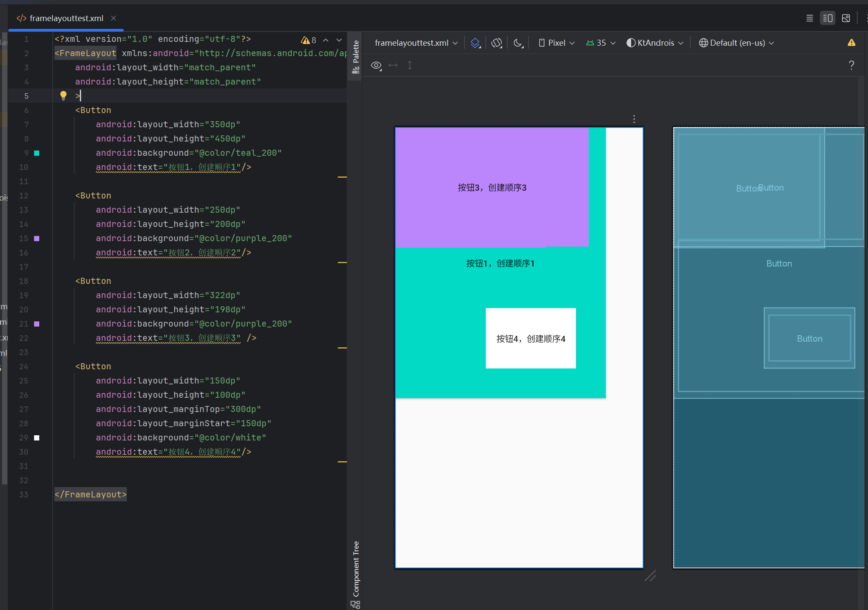Open the design help question mark
Viewport: 868px width, 610px height.
tap(851, 65)
